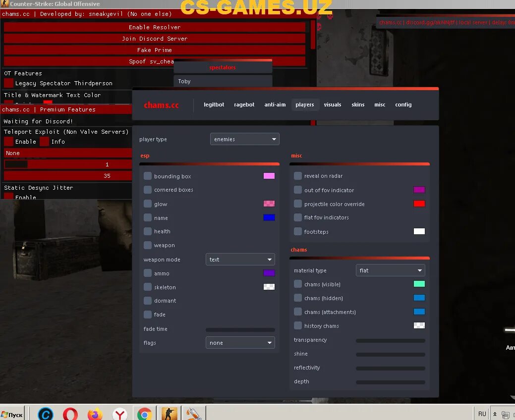Adjust the fade time slider
The height and width of the screenshot is (420, 515).
tap(240, 329)
